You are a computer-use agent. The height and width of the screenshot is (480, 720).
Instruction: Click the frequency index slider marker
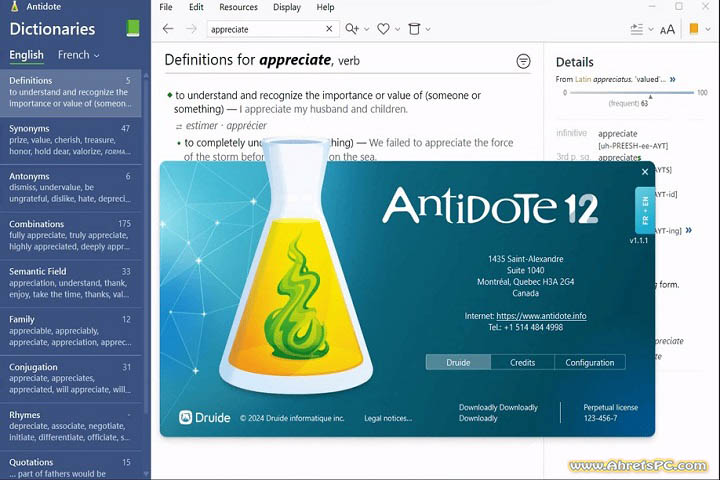(650, 96)
